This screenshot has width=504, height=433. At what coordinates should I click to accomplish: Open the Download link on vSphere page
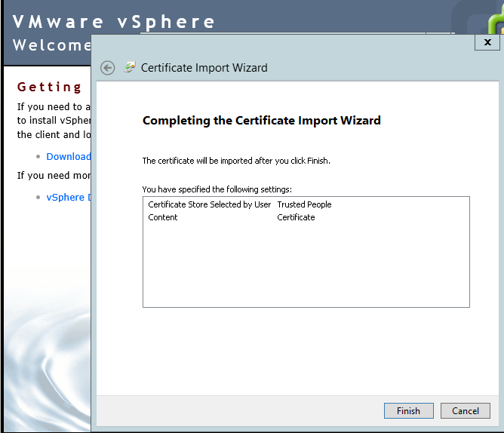[69, 157]
